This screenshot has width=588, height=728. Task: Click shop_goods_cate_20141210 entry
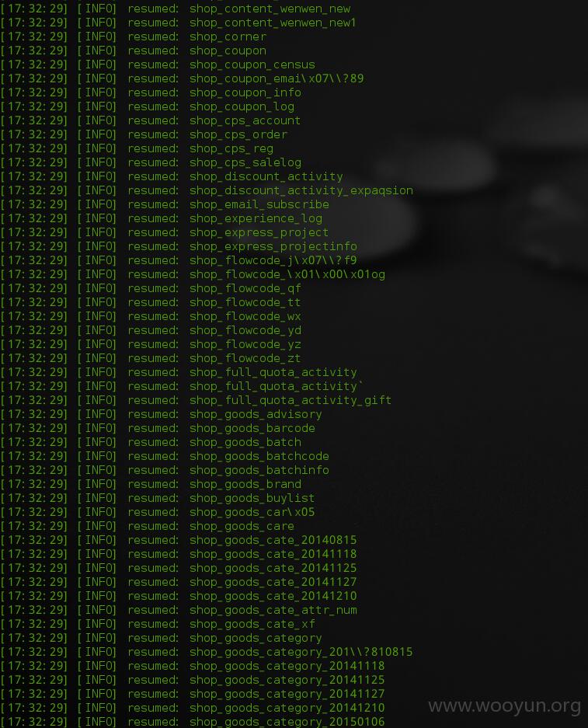click(x=273, y=596)
